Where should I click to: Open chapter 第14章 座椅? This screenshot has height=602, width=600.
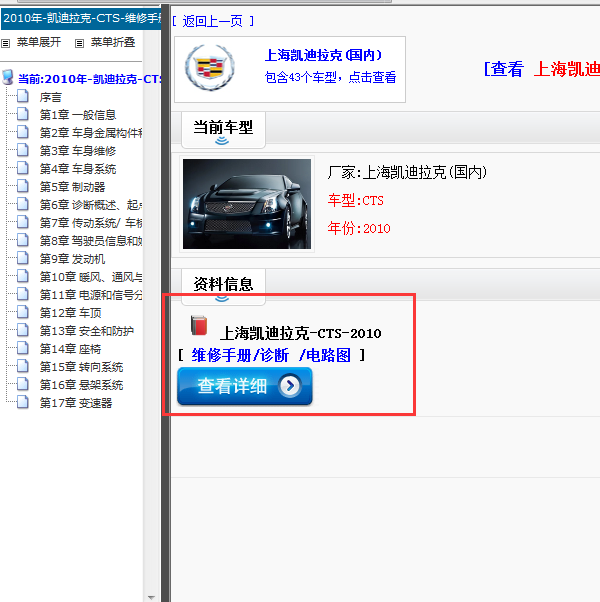(71, 349)
